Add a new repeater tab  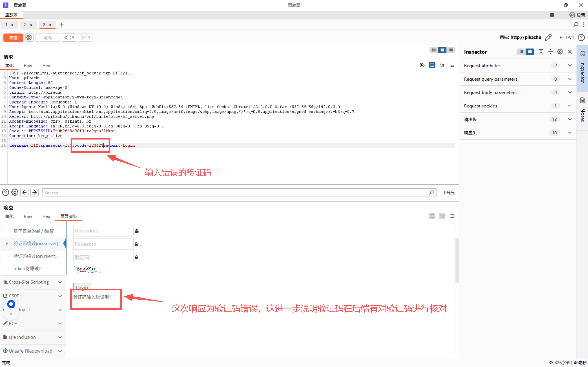pos(62,25)
